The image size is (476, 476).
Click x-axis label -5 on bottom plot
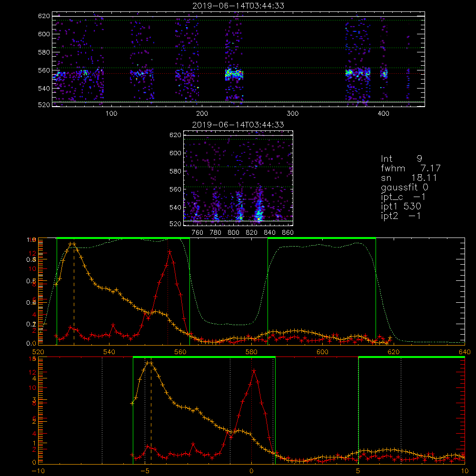[145, 471]
